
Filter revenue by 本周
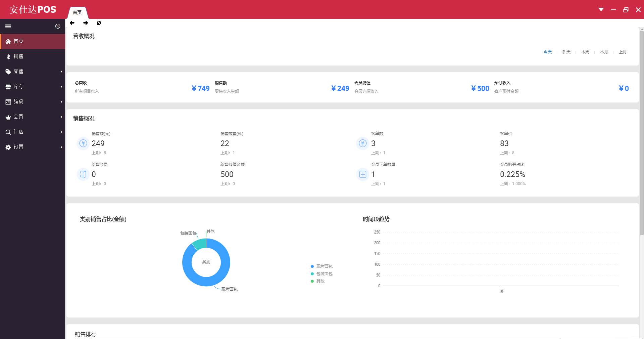coord(585,52)
